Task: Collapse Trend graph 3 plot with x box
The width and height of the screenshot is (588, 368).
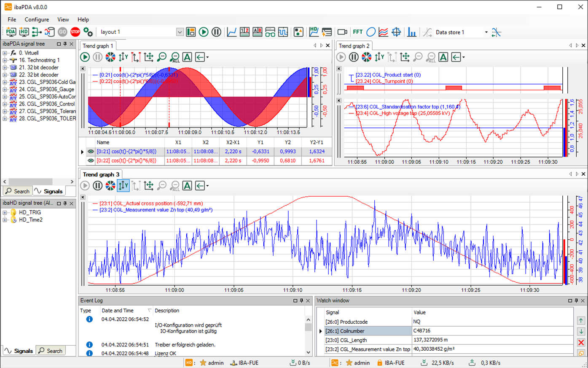Action: (x=83, y=197)
